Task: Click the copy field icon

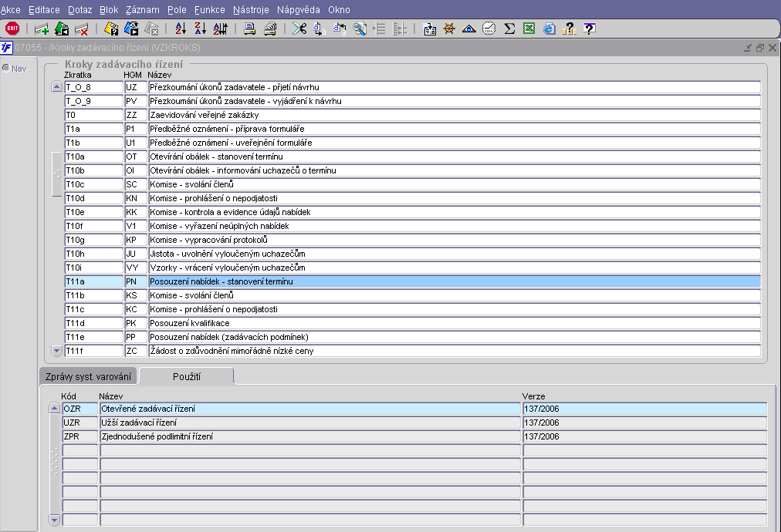Action: [319, 29]
